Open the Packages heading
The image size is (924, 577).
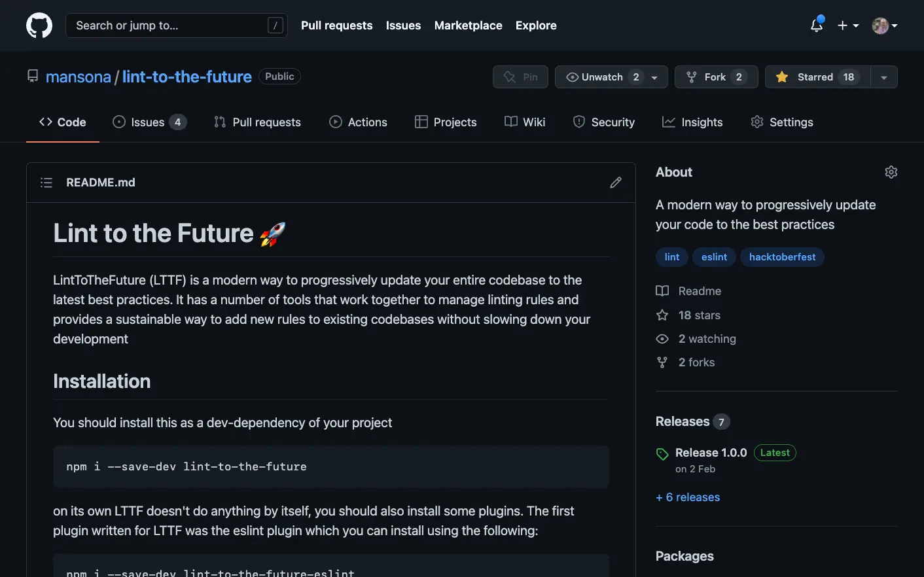(684, 556)
